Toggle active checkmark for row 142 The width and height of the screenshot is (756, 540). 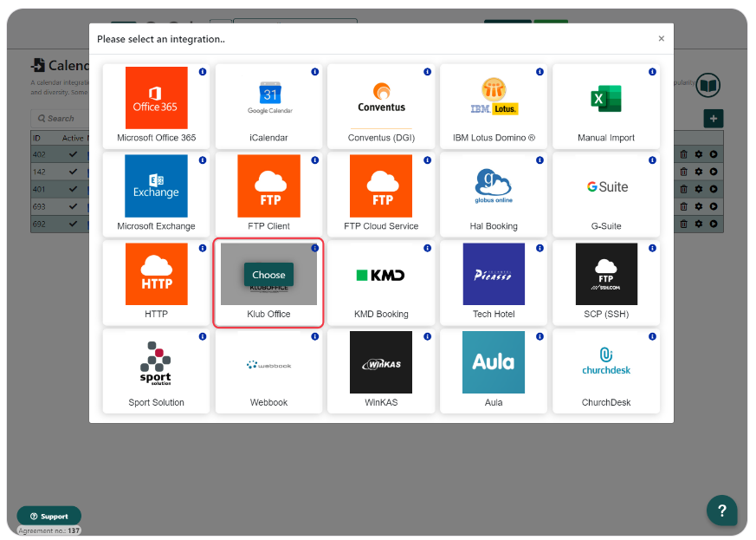pos(73,172)
